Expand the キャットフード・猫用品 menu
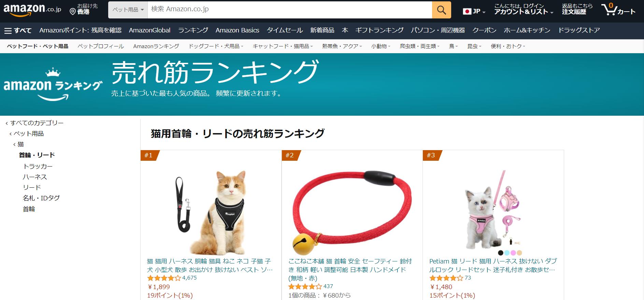This screenshot has height=300, width=644. [283, 46]
